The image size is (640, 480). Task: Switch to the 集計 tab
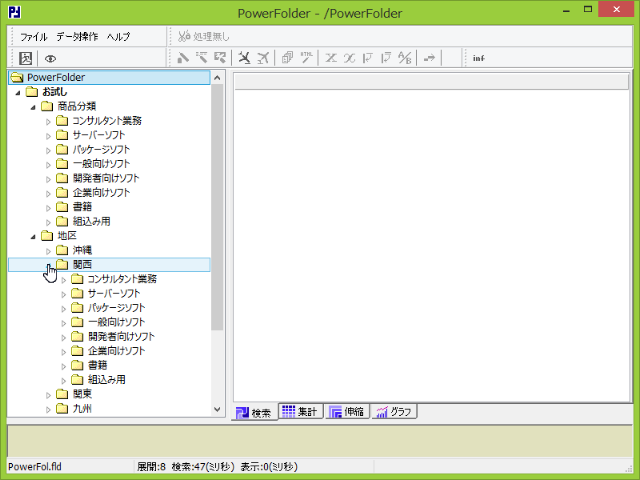coord(301,411)
